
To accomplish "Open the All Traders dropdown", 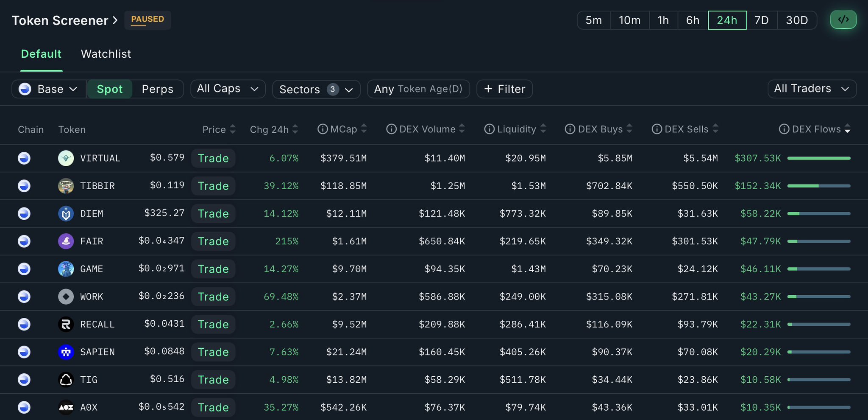I will click(x=812, y=89).
